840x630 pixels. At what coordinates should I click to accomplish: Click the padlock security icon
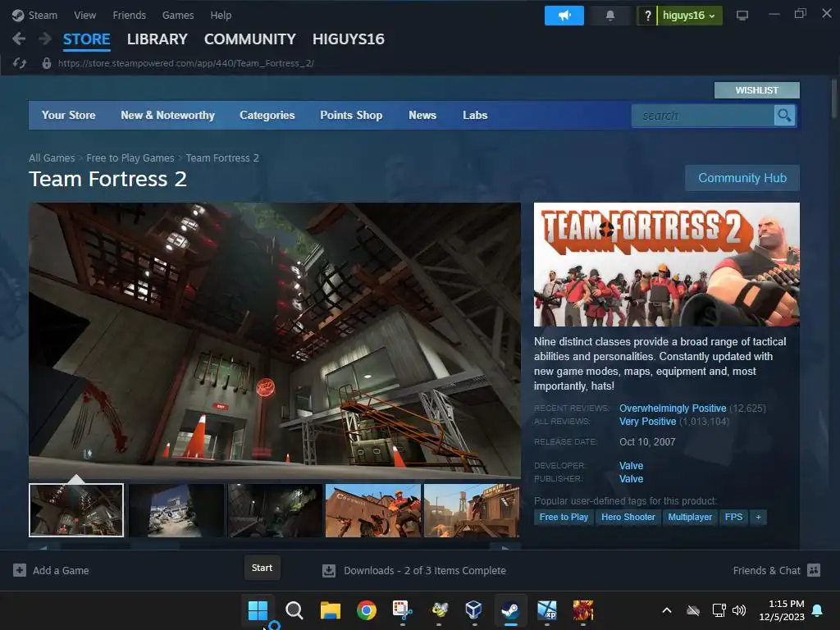[47, 63]
